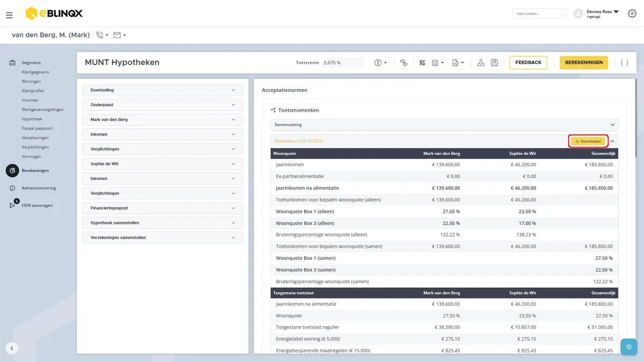This screenshot has height=362, width=644.
Task: Click the eBlinqx logo
Action: pyautogui.click(x=54, y=13)
